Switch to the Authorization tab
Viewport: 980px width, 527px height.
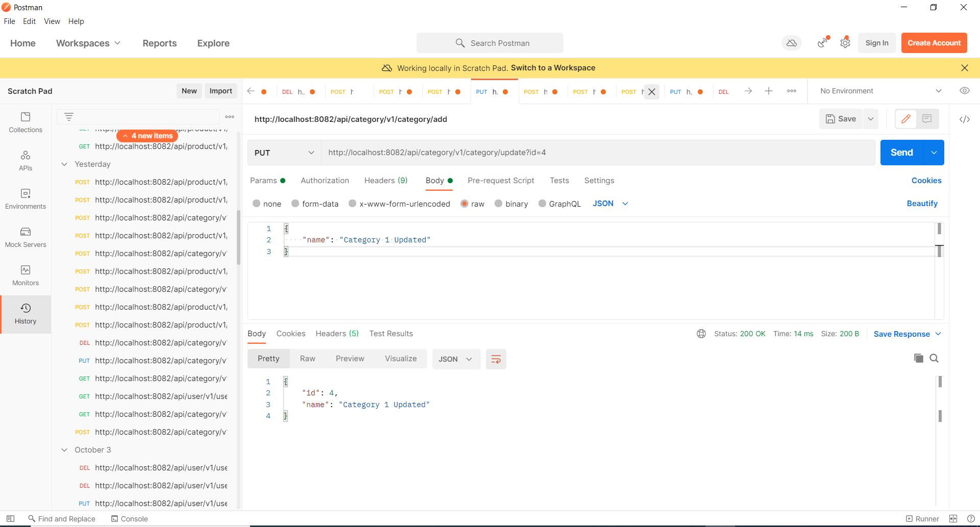click(x=325, y=181)
